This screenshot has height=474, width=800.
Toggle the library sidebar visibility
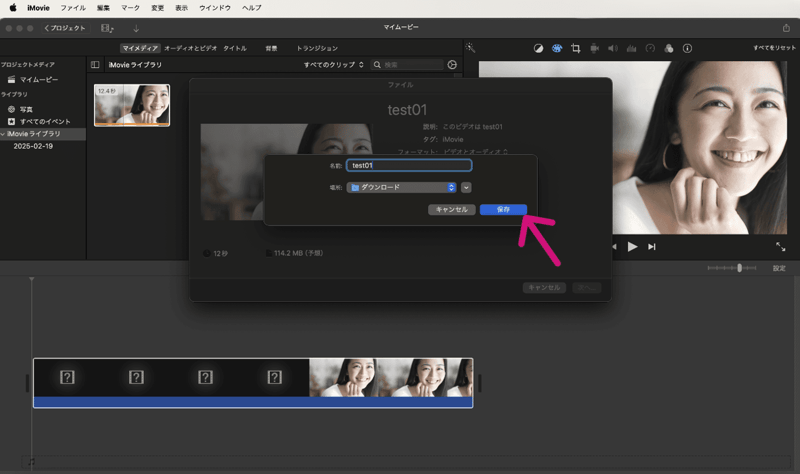[95, 65]
